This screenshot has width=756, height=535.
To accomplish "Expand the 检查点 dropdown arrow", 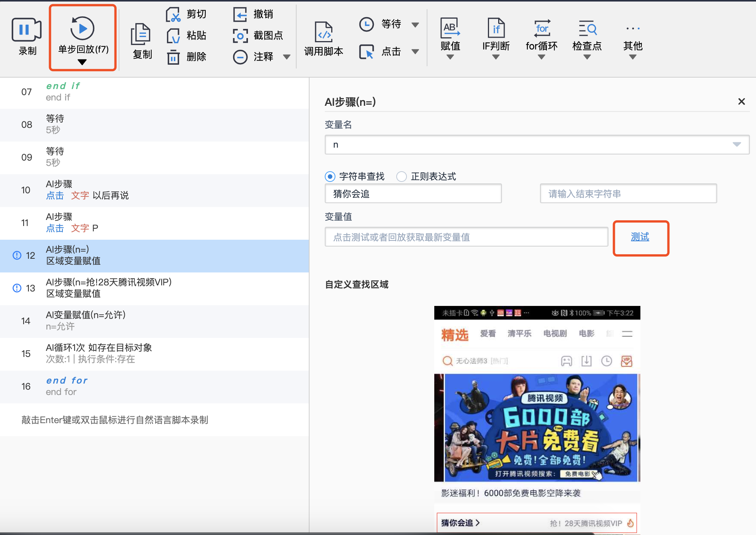I will coord(587,57).
